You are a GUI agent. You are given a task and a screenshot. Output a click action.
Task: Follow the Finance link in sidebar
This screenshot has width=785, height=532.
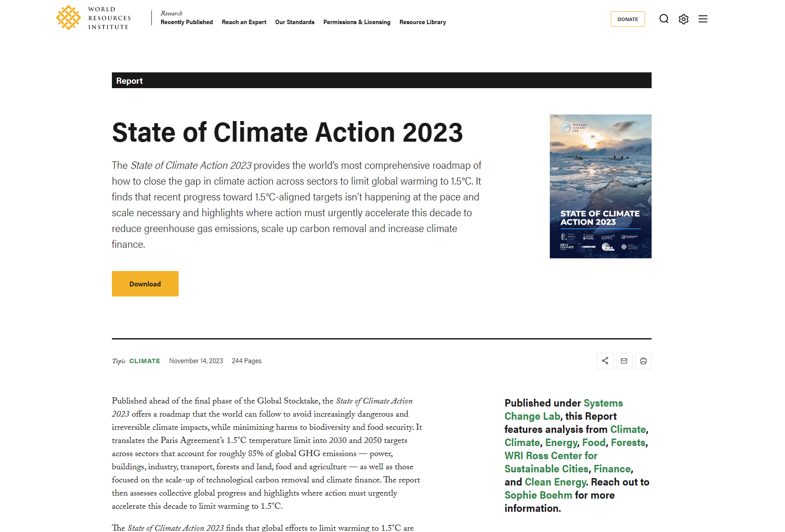click(612, 469)
